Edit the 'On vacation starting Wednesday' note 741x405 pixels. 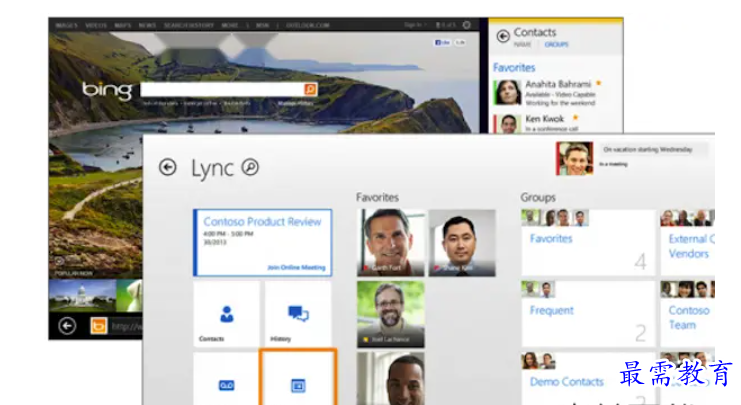[x=654, y=150]
